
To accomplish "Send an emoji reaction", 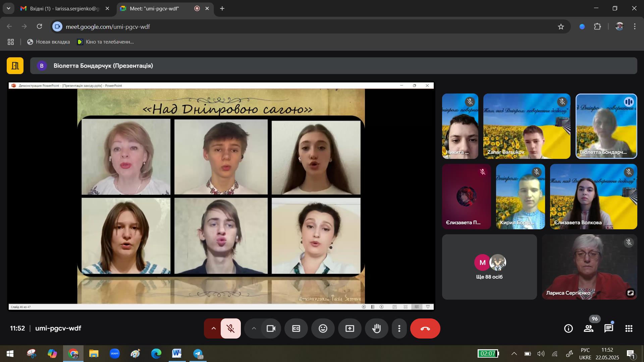I will [x=323, y=328].
